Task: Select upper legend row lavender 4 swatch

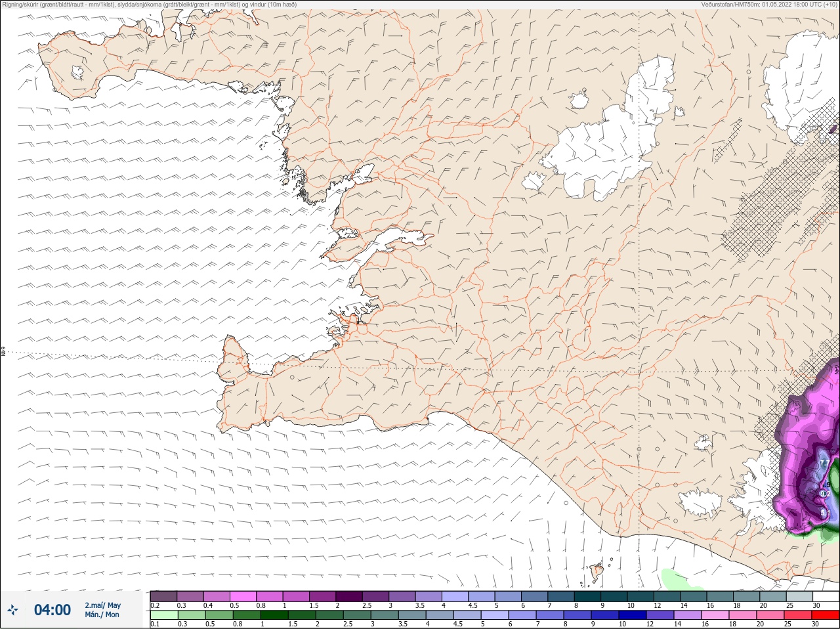Action: [455, 596]
